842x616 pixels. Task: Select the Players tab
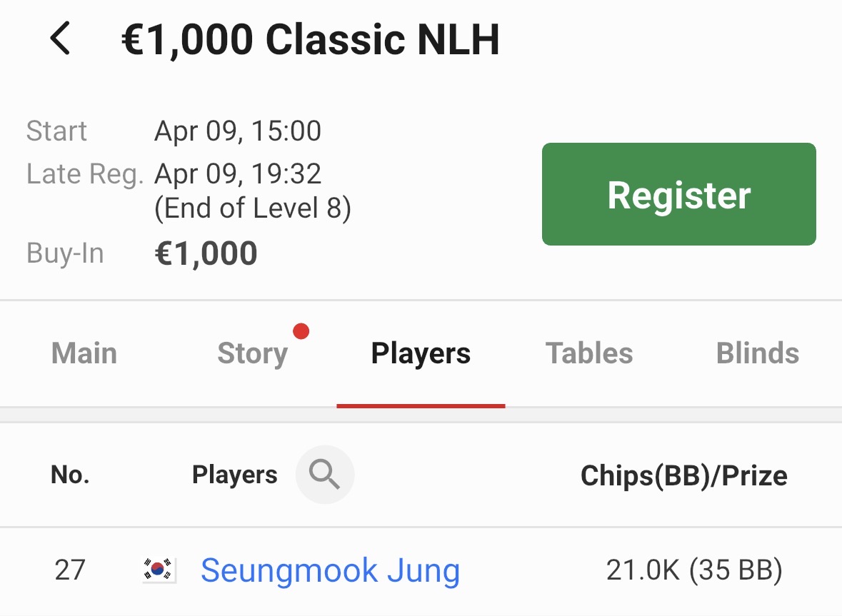(421, 353)
